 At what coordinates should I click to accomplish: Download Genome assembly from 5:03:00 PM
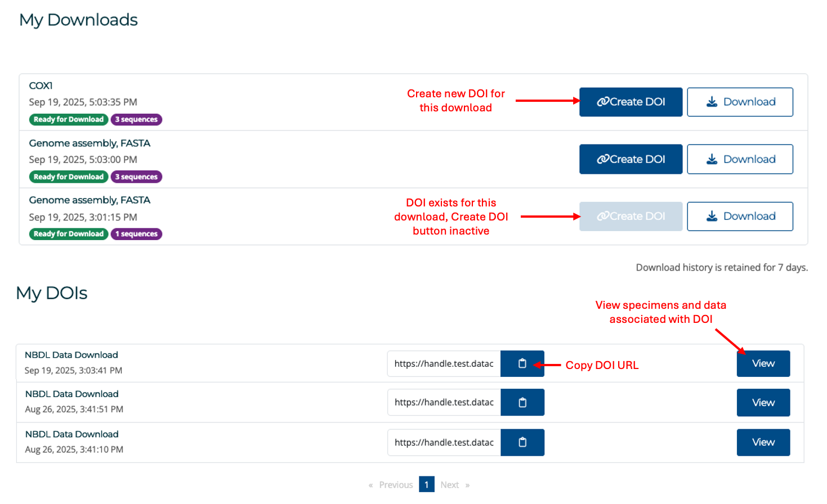[740, 159]
